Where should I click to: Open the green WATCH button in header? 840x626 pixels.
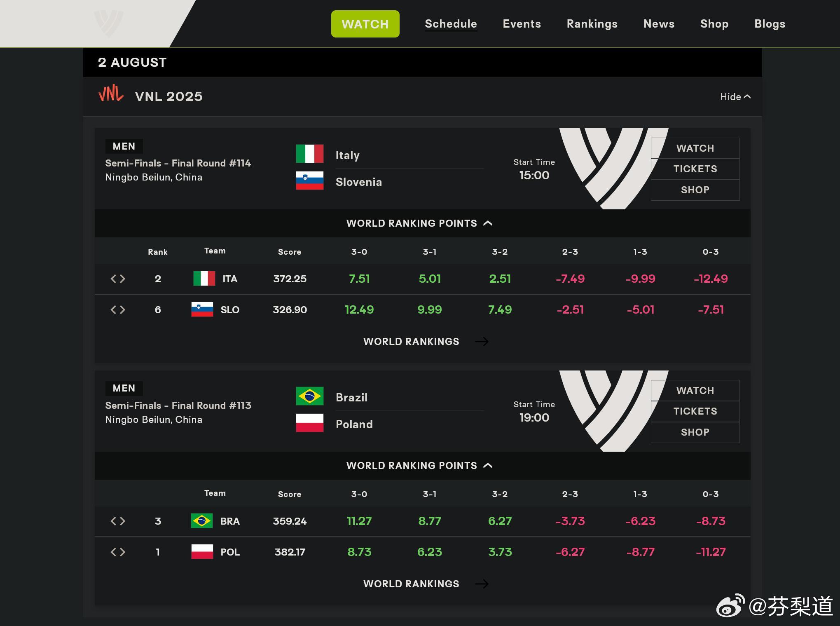pos(365,24)
